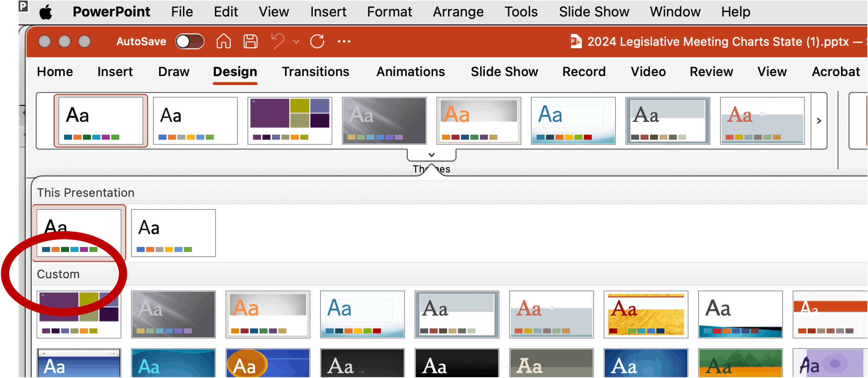Select the green mountains Custom theme

pyautogui.click(x=740, y=363)
